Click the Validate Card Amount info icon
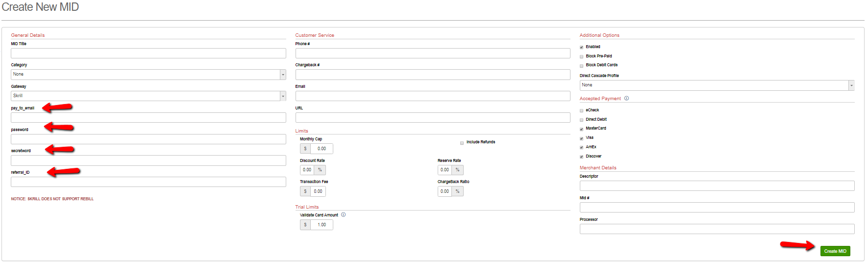The image size is (868, 267). [343, 215]
